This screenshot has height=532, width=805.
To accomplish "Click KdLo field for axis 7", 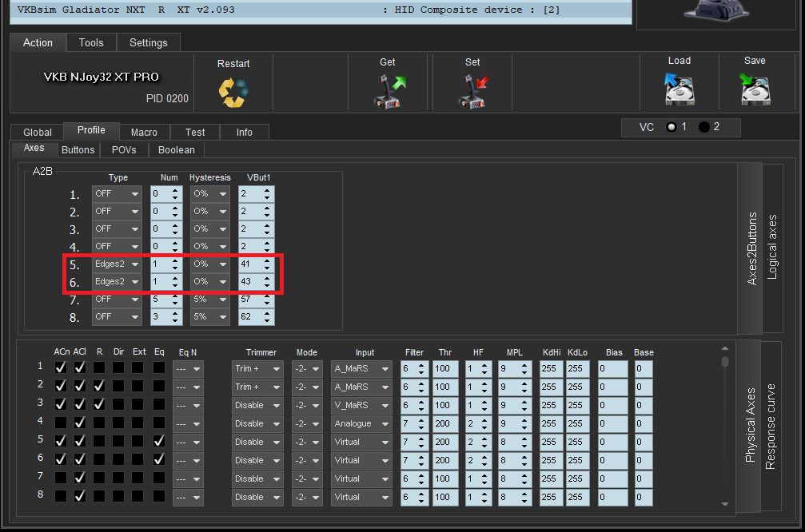I will point(578,479).
